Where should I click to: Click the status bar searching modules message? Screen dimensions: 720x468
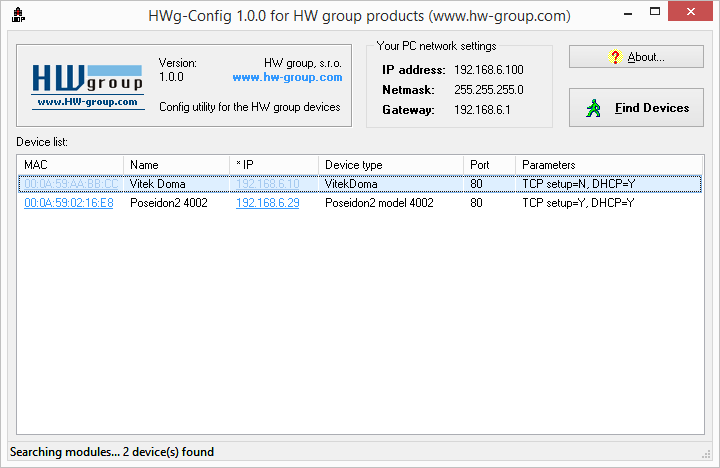pyautogui.click(x=112, y=452)
